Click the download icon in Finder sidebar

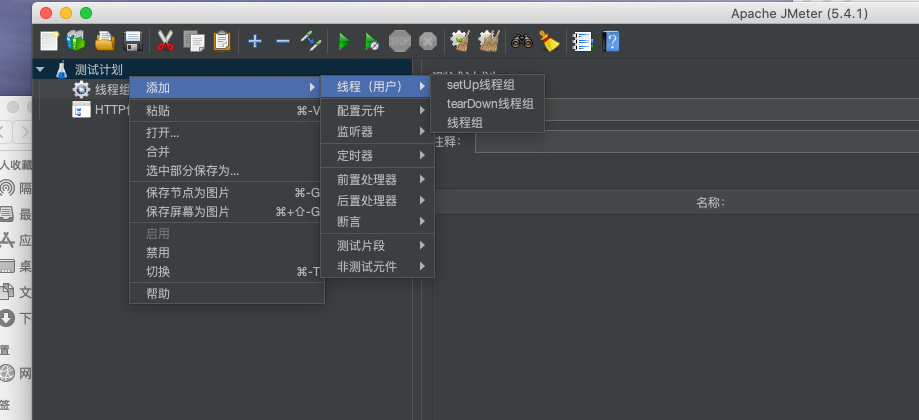tap(6, 318)
